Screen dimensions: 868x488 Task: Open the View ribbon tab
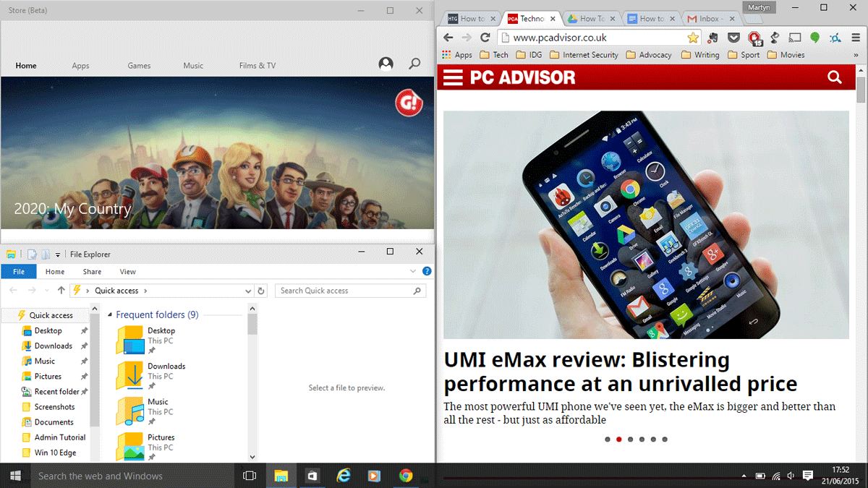pos(128,272)
